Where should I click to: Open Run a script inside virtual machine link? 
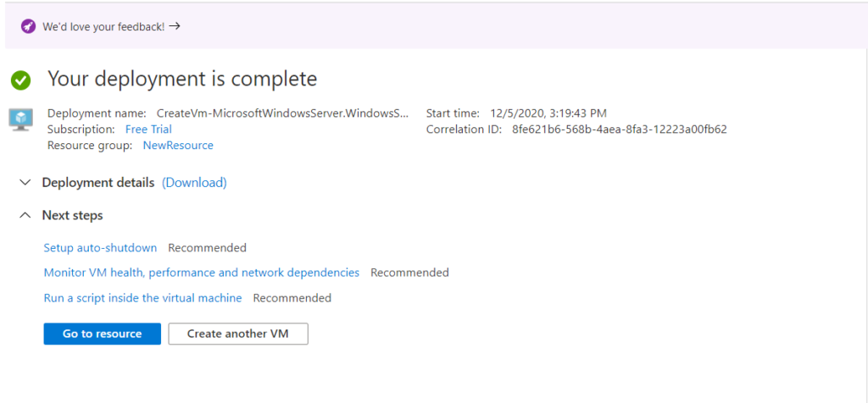click(142, 298)
